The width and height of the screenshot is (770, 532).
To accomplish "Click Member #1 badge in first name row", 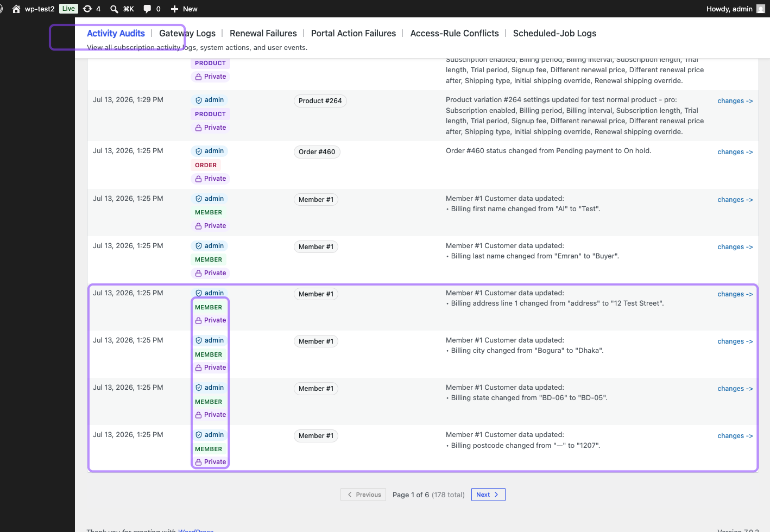I will tap(316, 200).
